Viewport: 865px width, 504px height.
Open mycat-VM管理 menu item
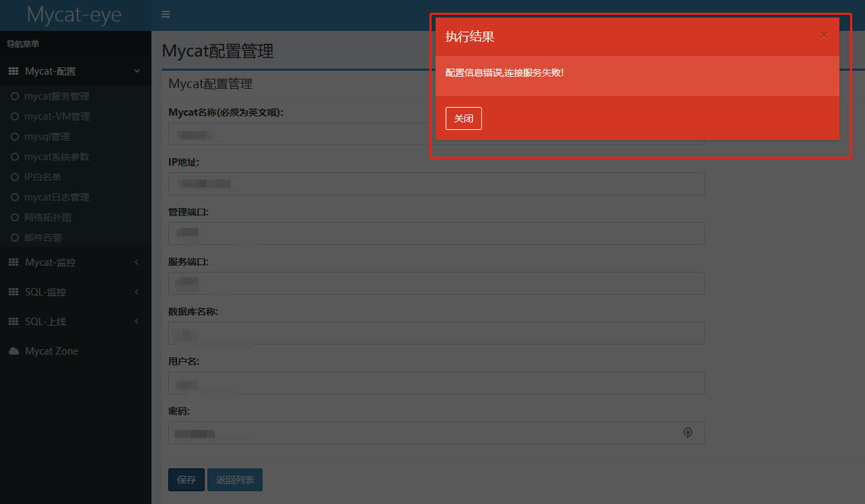point(57,116)
